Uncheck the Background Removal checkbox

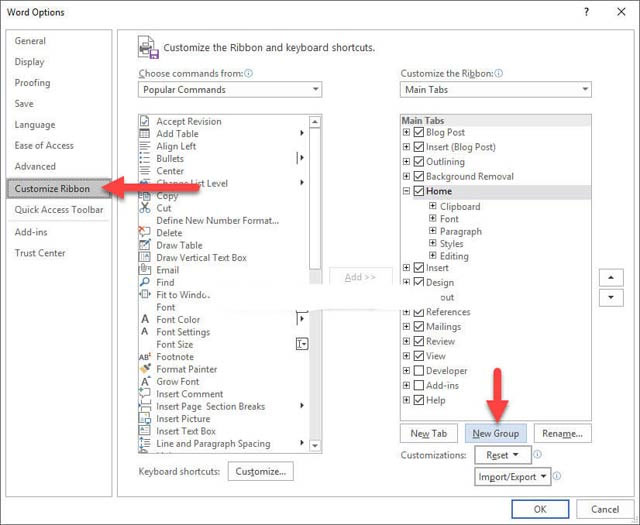click(418, 176)
